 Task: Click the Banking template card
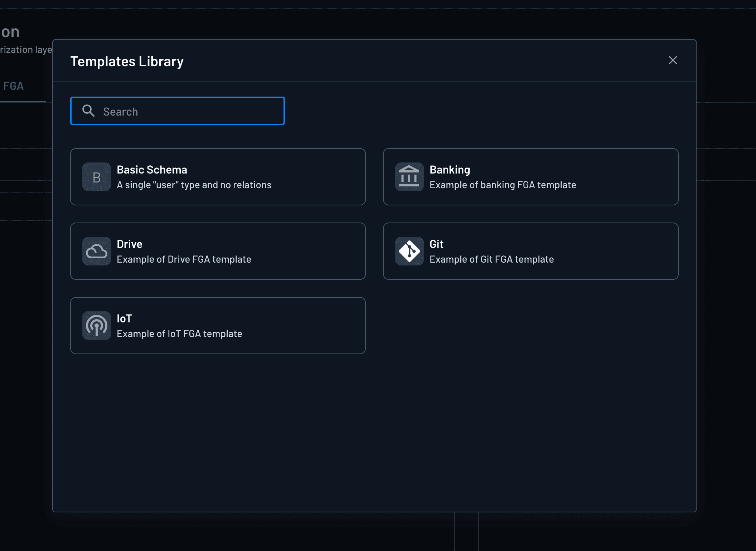530,177
